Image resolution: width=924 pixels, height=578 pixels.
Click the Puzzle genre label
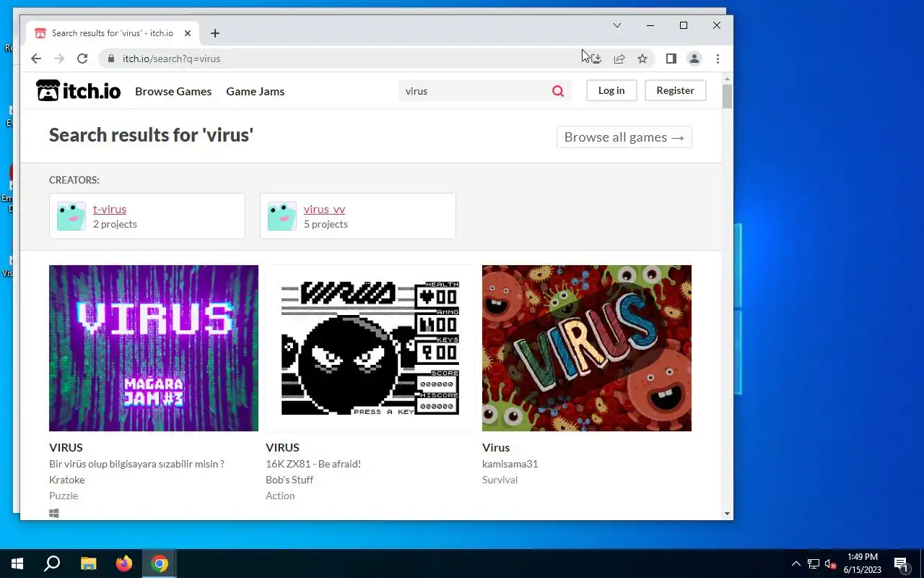[x=64, y=496]
